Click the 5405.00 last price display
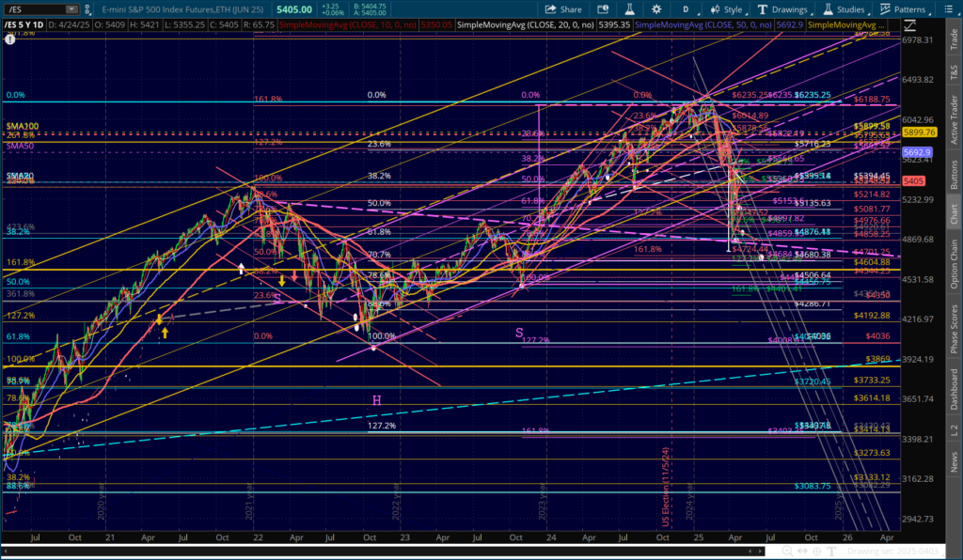This screenshot has height=560, width=963. click(x=294, y=9)
